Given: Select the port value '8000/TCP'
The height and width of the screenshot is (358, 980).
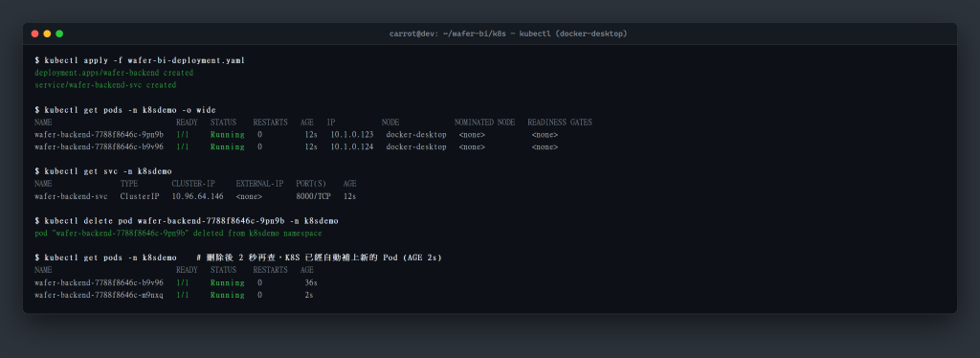Looking at the screenshot, I should (x=313, y=196).
